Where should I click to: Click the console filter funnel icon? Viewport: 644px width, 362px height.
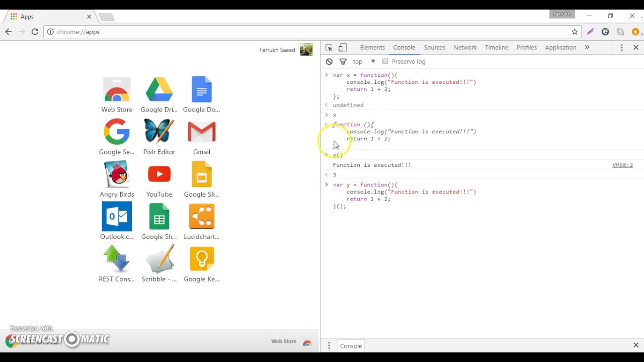coord(343,61)
